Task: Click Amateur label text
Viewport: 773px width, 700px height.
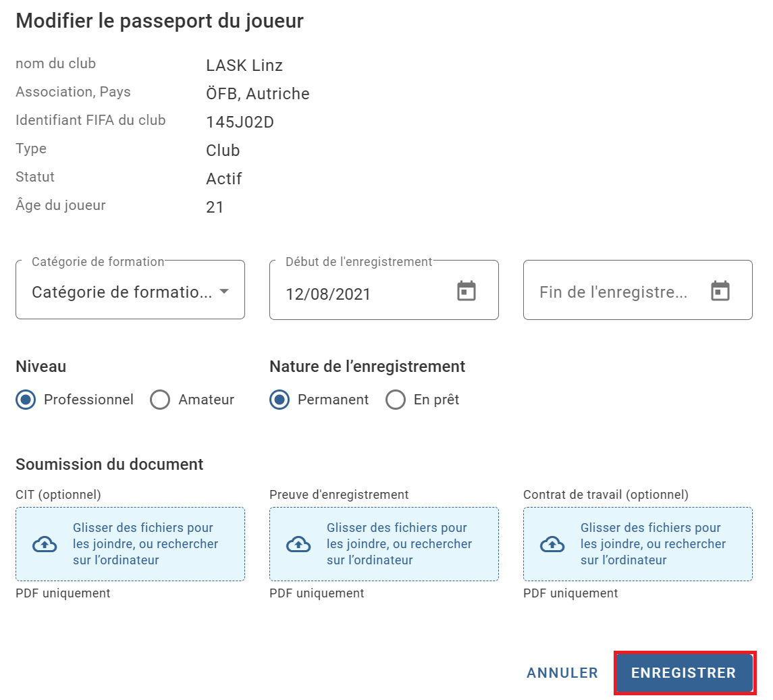Action: 206,400
